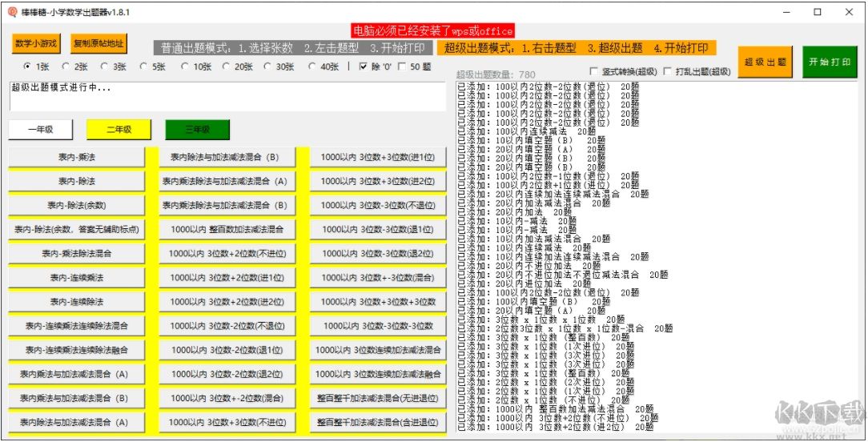Choose 1000以内 3位数+3位数+3位数
This screenshot has width=868, height=442.
tap(378, 302)
